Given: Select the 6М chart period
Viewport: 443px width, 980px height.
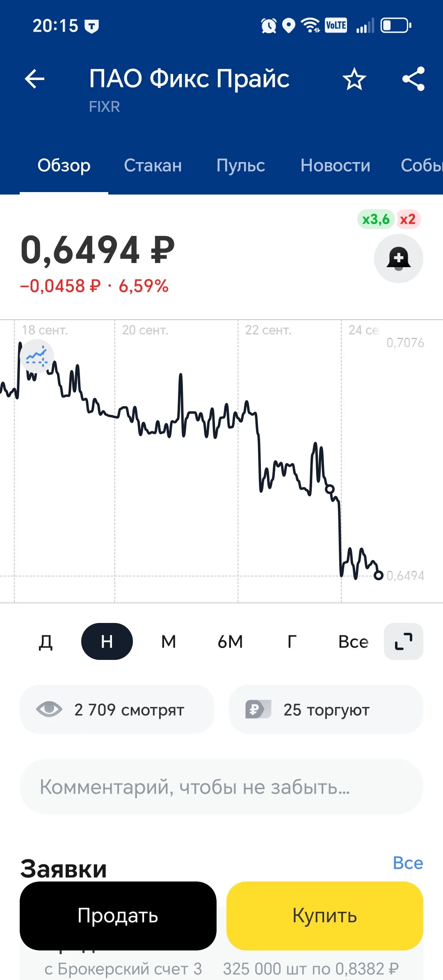Looking at the screenshot, I should (x=230, y=641).
